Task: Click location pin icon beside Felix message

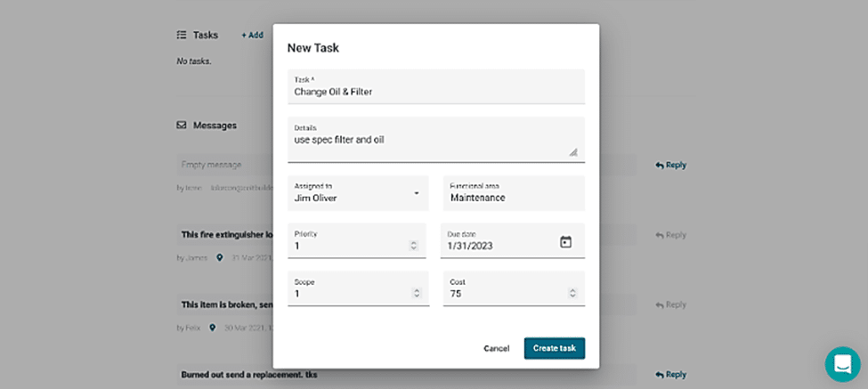Action: coord(212,327)
